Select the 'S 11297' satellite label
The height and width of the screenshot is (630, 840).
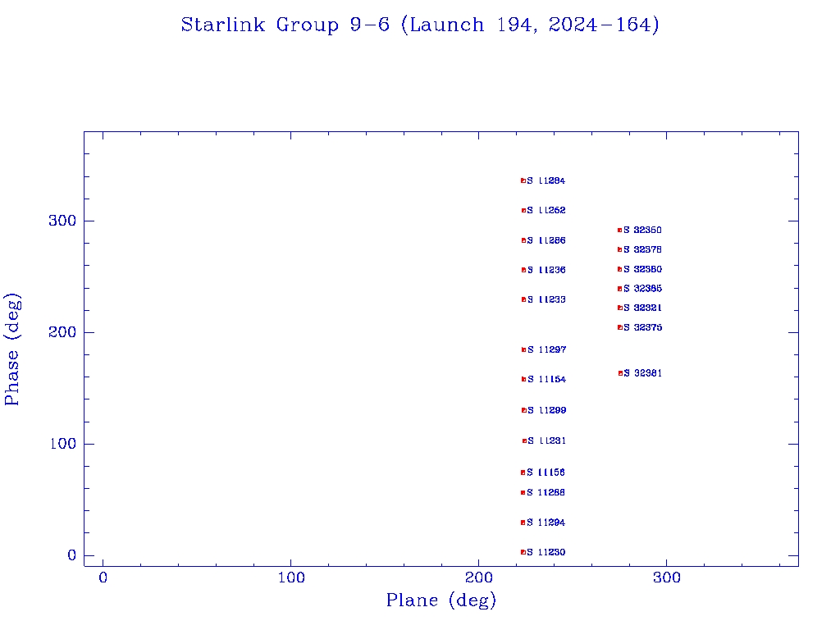547,349
